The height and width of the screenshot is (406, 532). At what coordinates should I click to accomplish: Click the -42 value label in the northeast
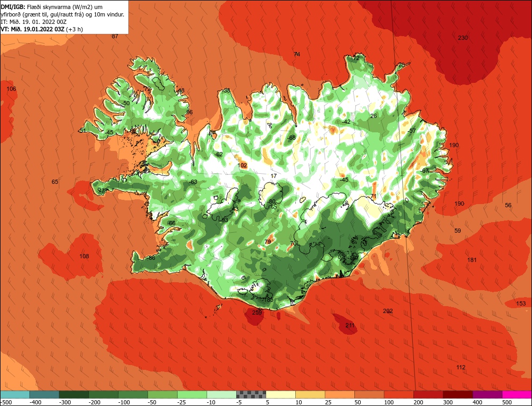click(346, 122)
